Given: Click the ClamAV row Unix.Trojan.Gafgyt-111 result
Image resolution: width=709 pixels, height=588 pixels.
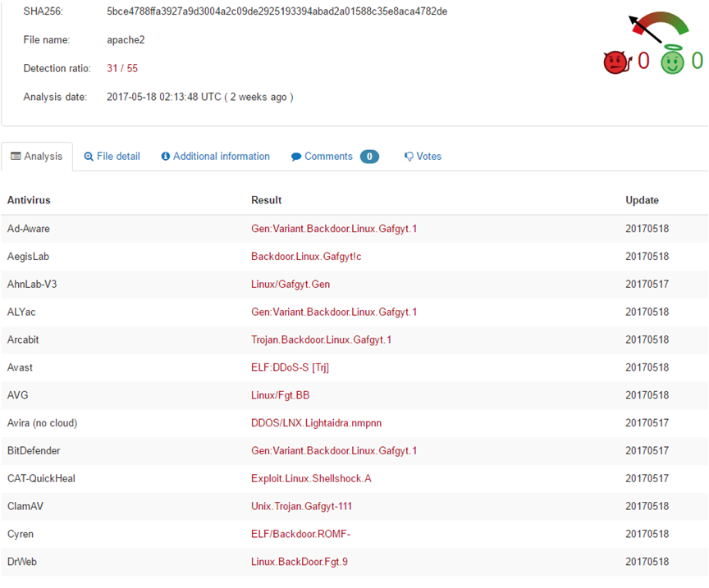Looking at the screenshot, I should 301,506.
